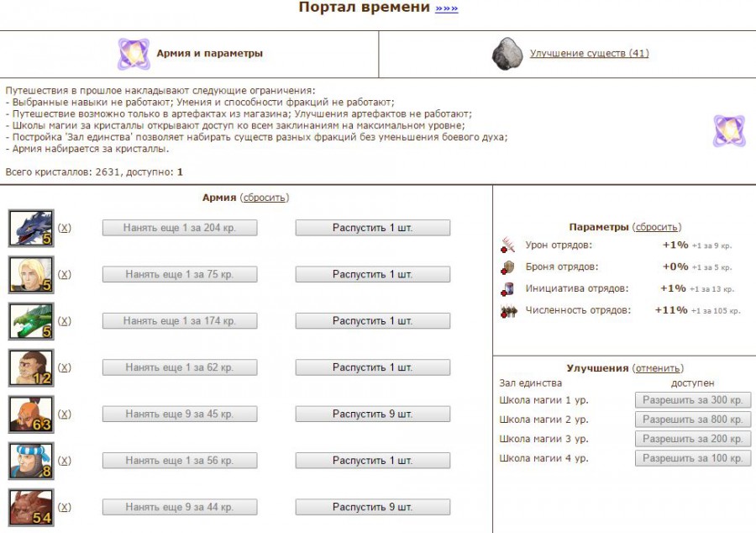
Task: Remove the 63-unit dwarf stack with its (X)
Action: (x=65, y=414)
